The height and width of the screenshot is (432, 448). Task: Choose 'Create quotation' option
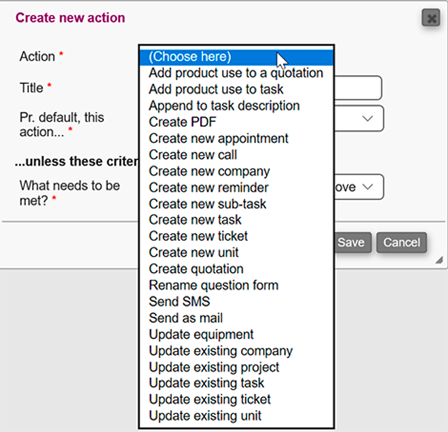236,269
